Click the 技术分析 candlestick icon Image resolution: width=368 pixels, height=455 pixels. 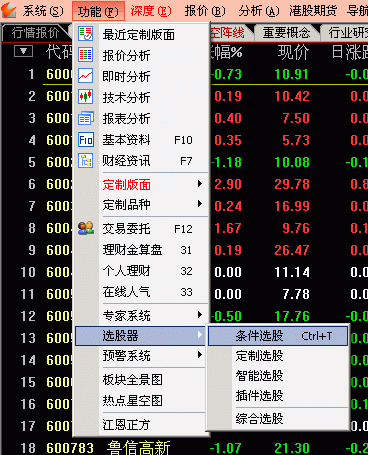click(86, 97)
